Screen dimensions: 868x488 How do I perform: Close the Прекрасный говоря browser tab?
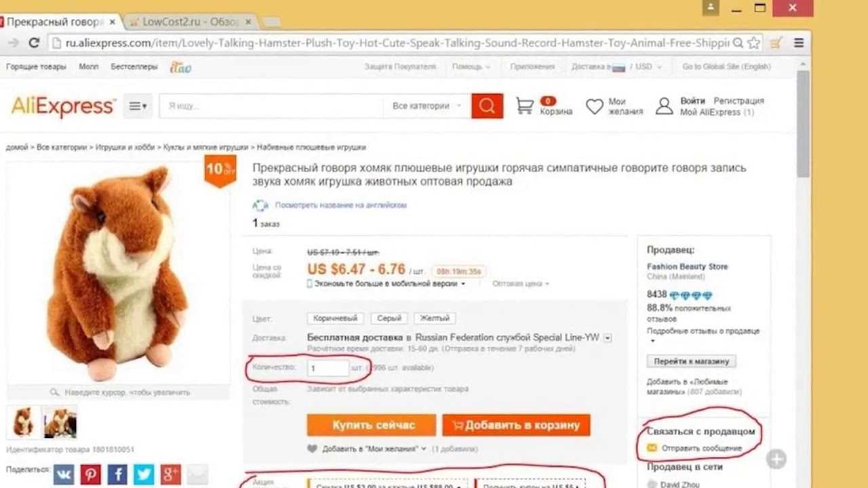tap(112, 22)
